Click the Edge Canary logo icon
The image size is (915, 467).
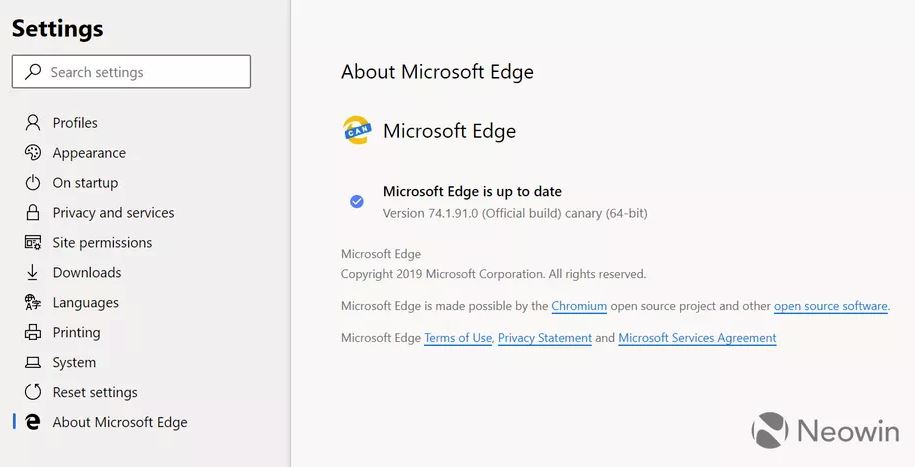click(357, 130)
